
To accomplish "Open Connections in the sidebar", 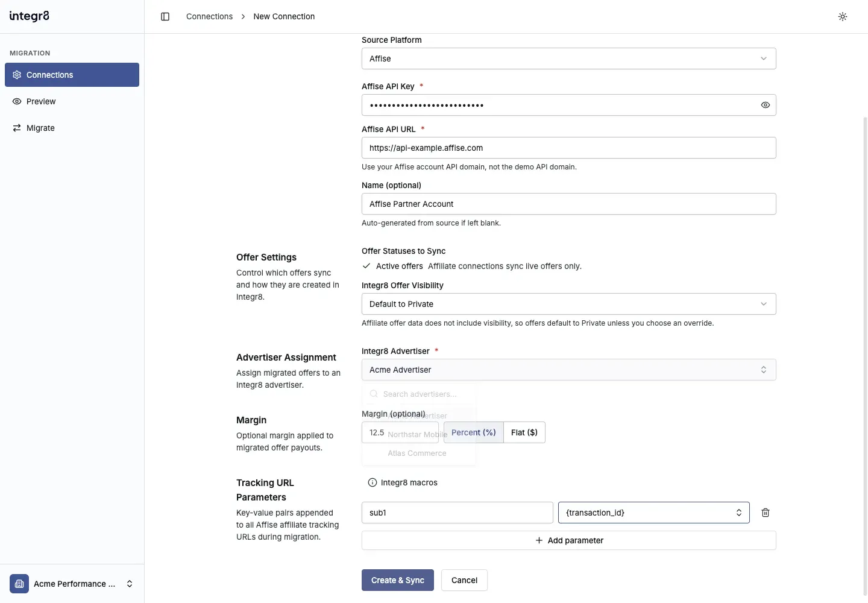I will tap(72, 75).
